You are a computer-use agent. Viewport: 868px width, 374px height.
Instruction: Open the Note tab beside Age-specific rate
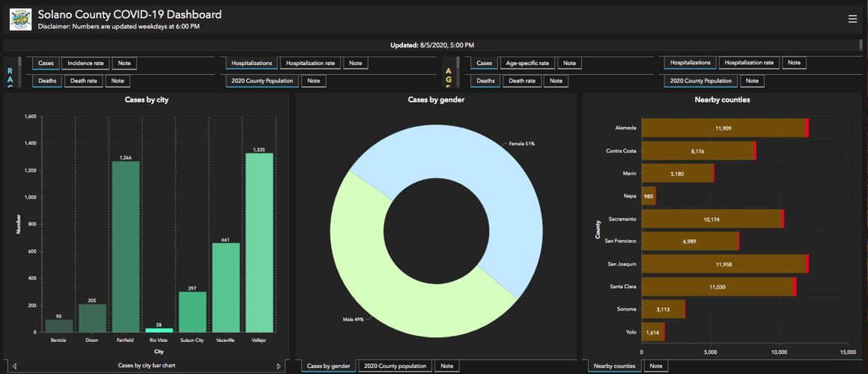[569, 63]
